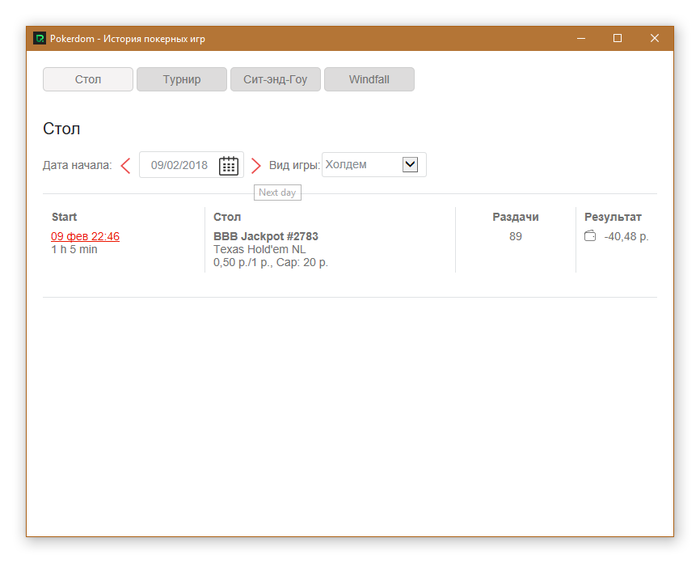The image size is (700, 563).
Task: Click the Pokerdom logo in title bar
Action: click(x=39, y=38)
